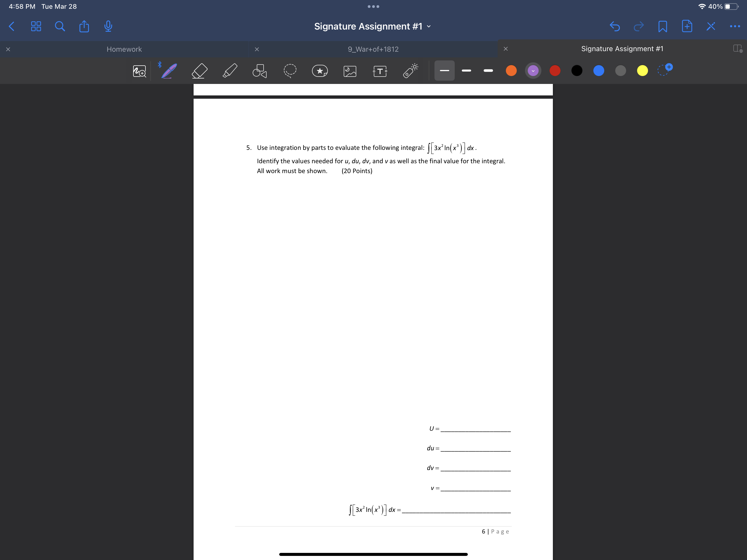Viewport: 747px width, 560px height.
Task: Open the selected purple color options
Action: (533, 71)
